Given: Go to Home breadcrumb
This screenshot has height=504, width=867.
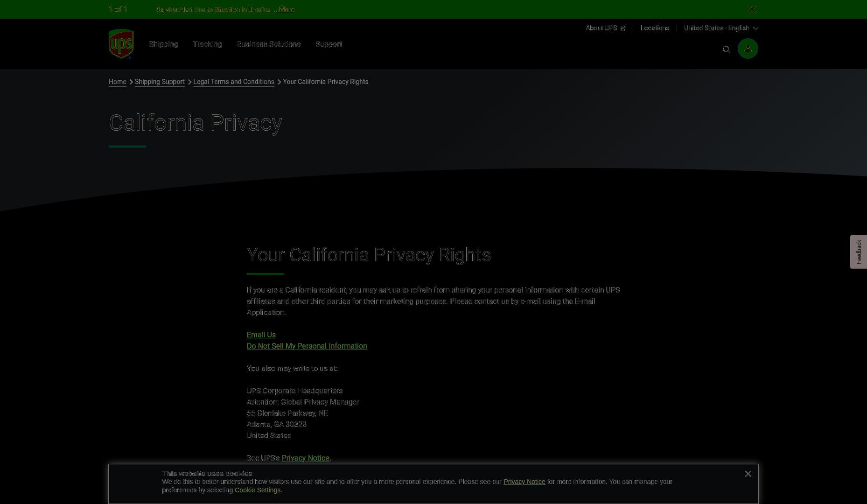Looking at the screenshot, I should [118, 82].
